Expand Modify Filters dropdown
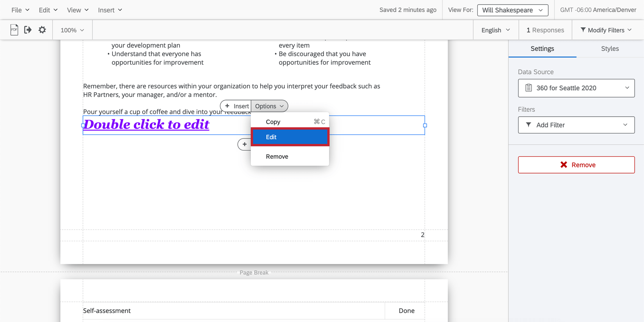Viewport: 644px width, 322px height. [606, 30]
